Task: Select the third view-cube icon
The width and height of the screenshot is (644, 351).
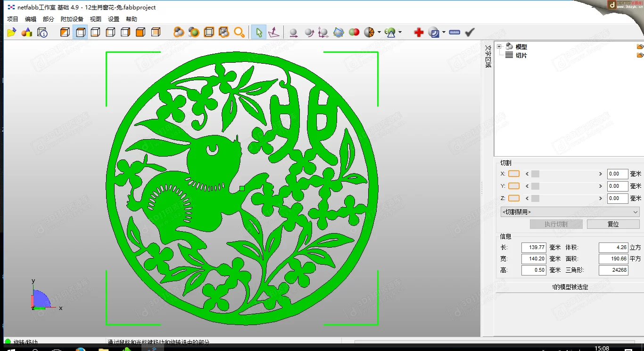Action: tap(95, 32)
